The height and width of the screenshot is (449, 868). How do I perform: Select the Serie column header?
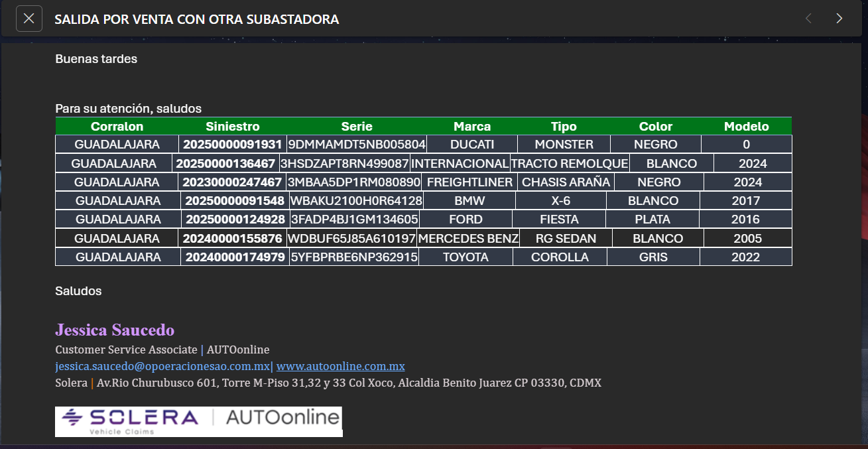pyautogui.click(x=357, y=126)
